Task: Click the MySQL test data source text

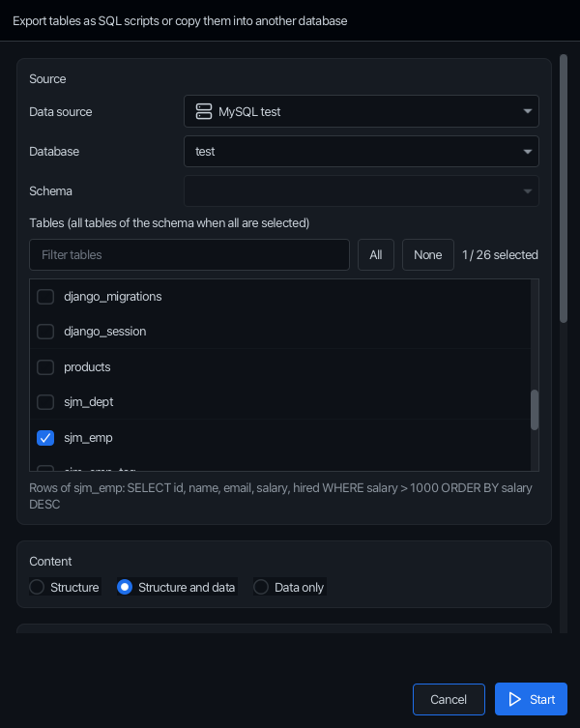Action: coord(249,112)
